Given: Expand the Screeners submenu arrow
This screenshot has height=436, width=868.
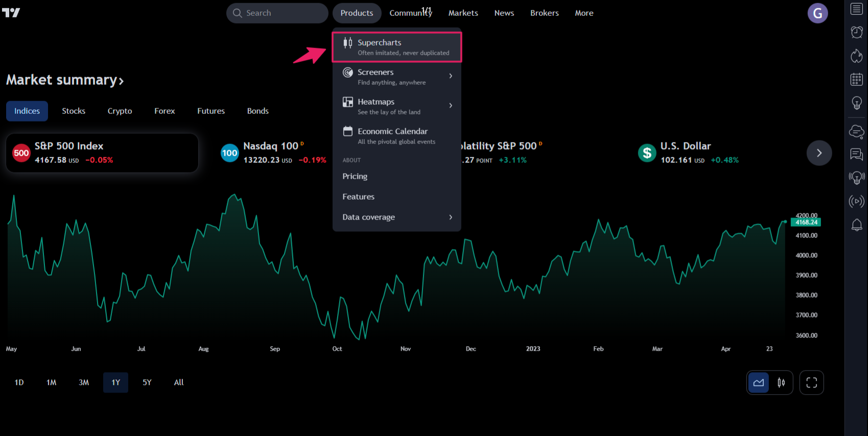Looking at the screenshot, I should tap(451, 76).
